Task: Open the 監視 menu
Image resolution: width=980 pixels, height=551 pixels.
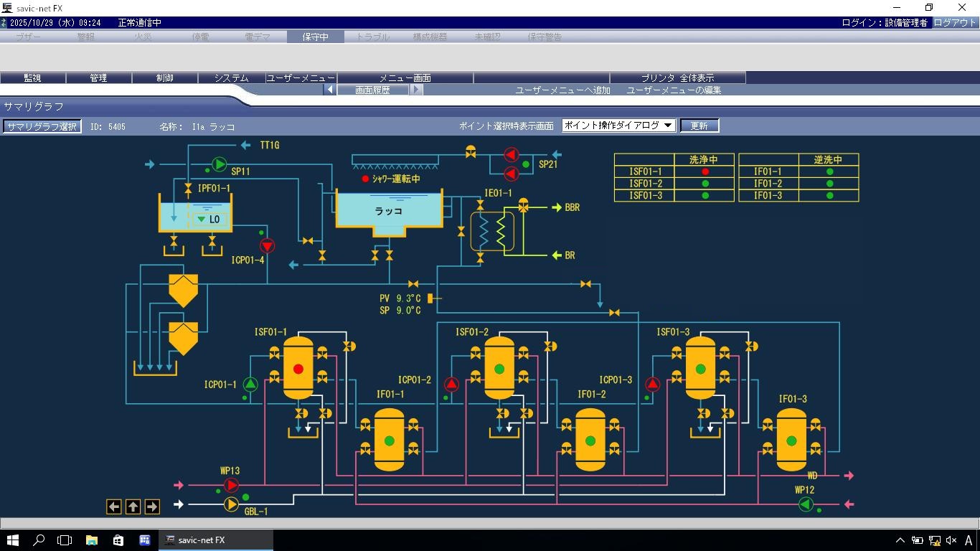Action: 33,77
